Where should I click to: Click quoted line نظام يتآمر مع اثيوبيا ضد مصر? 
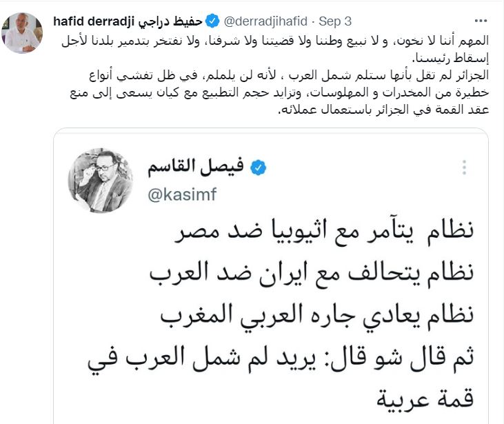(324, 231)
